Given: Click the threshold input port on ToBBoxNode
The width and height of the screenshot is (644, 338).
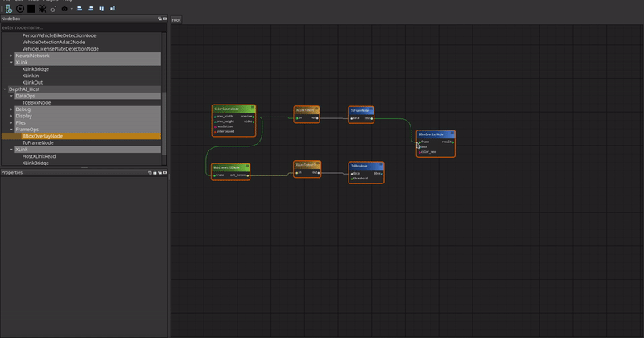Looking at the screenshot, I should coord(352,179).
